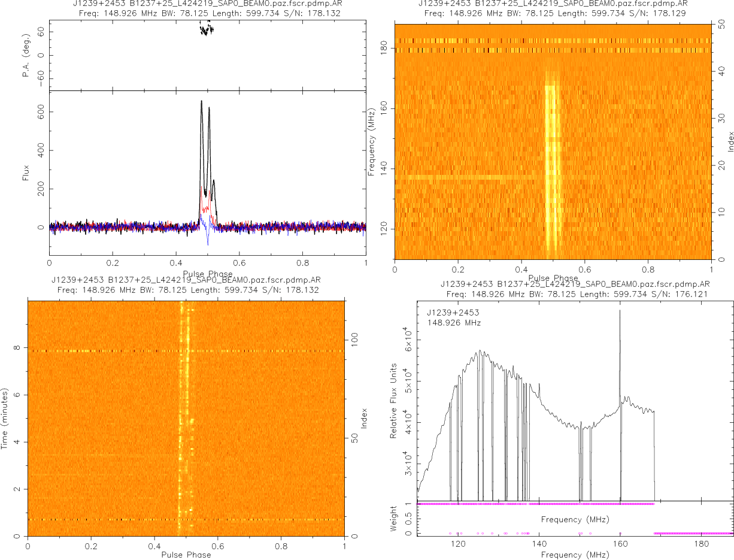The height and width of the screenshot is (560, 734).
Task: Click the Weight axis label
Action: point(394,518)
